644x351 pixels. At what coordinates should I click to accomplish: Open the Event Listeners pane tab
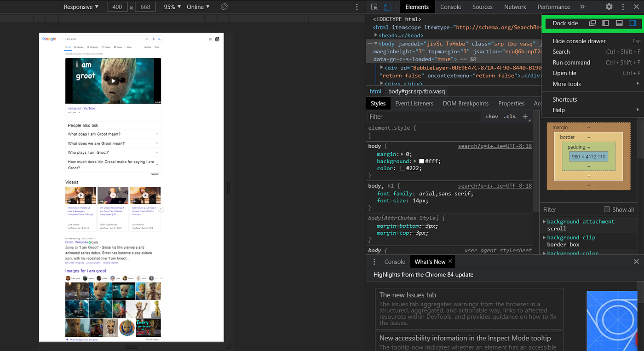[x=414, y=104]
